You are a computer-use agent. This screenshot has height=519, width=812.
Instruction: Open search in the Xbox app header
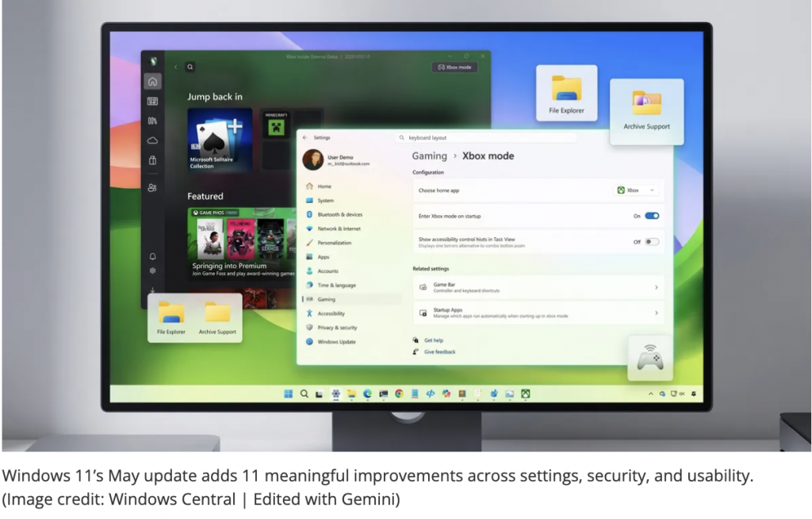tap(190, 67)
